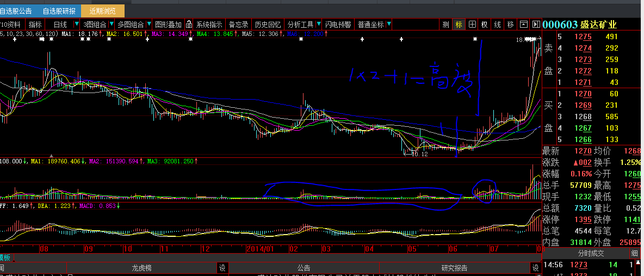Open the 普通坐标 coordinate dropdown arrow
This screenshot has height=276, width=644.
coord(388,24)
